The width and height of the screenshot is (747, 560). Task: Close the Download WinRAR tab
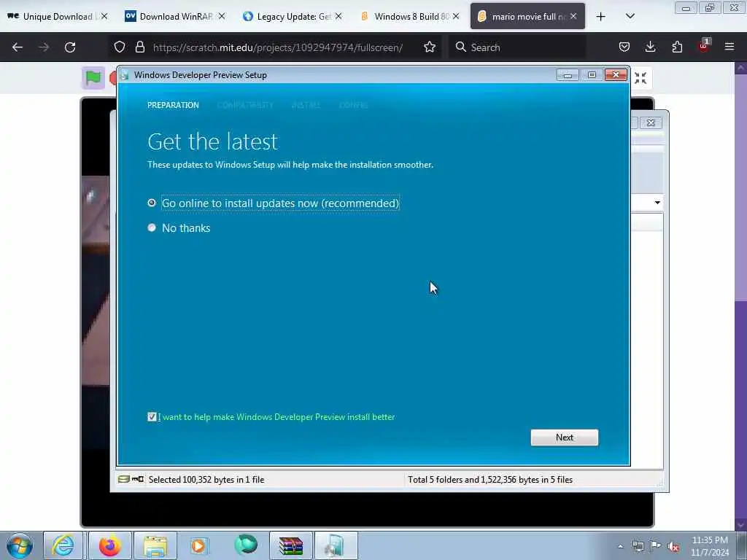click(222, 16)
